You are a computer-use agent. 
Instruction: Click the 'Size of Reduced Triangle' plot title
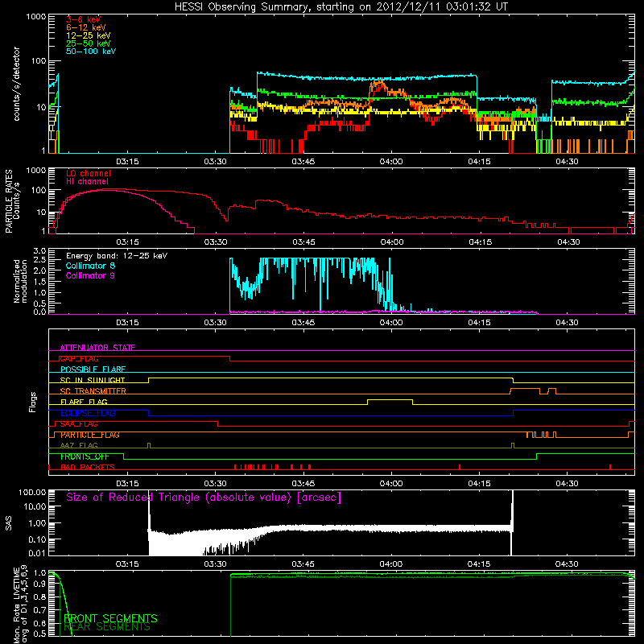coord(204,497)
